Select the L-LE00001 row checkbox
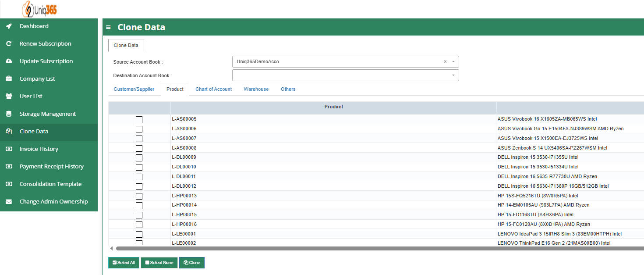 click(139, 234)
